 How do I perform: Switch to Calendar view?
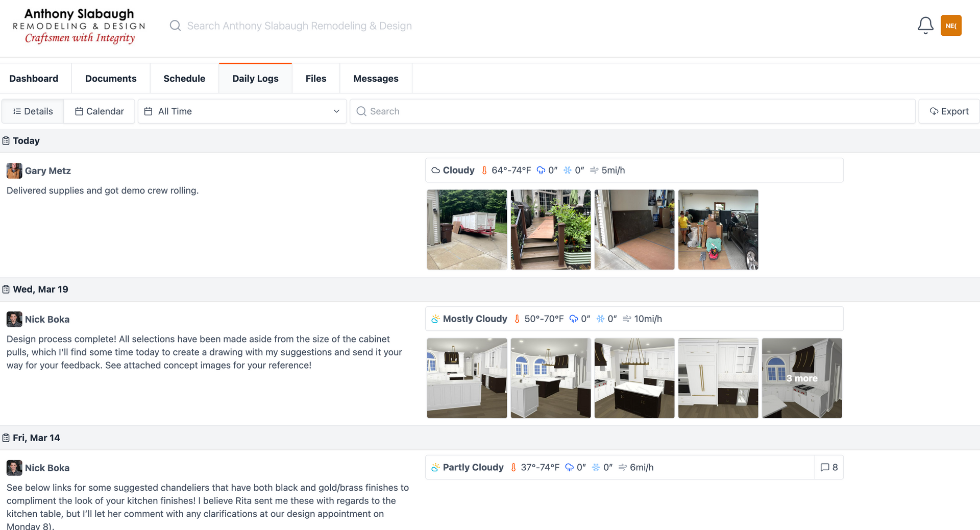tap(100, 111)
